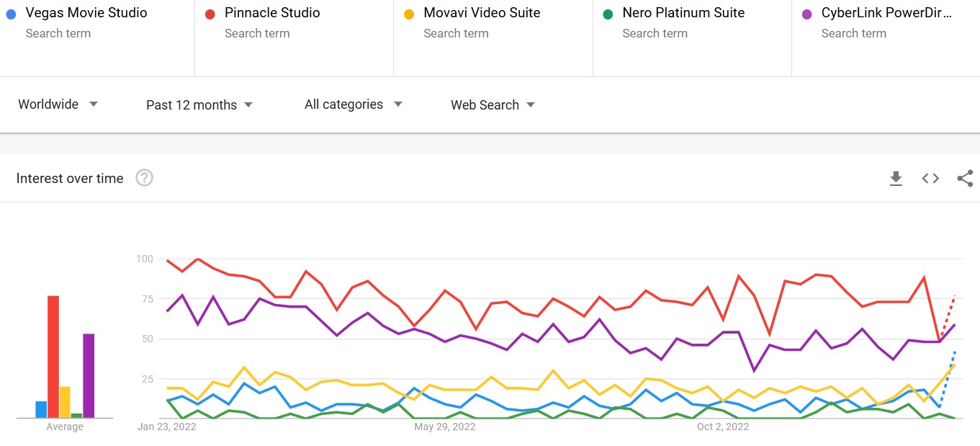Viewport: 980px width, 446px height.
Task: Share the interest over time chart
Action: point(965,178)
